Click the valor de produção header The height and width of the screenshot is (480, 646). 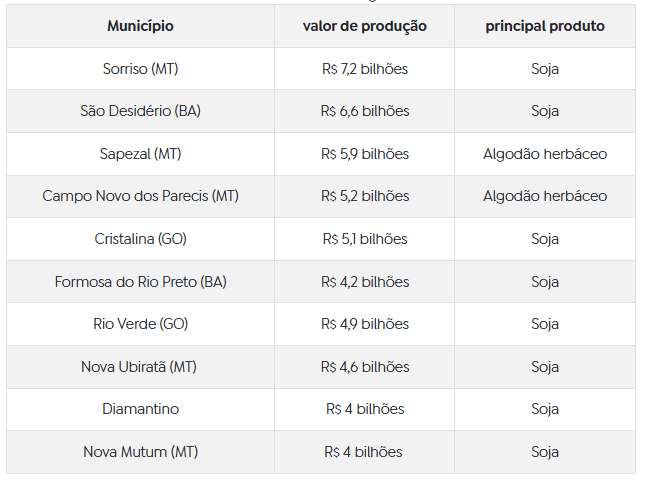coord(365,26)
